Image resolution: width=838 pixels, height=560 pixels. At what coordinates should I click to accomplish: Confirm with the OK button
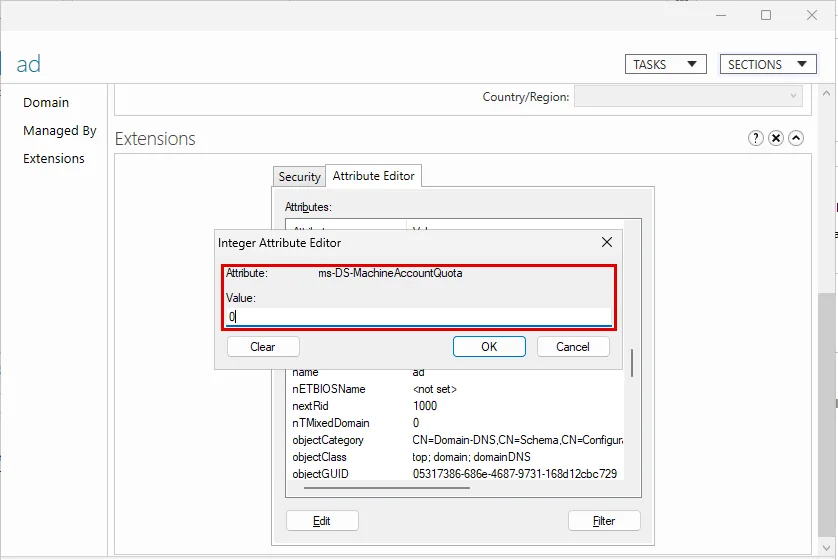[x=489, y=347]
